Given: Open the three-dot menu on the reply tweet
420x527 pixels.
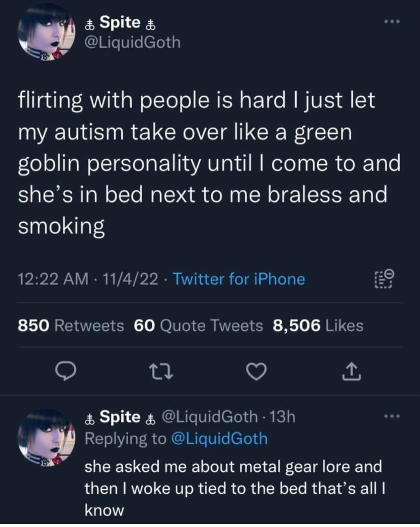Looking at the screenshot, I should pyautogui.click(x=392, y=417).
